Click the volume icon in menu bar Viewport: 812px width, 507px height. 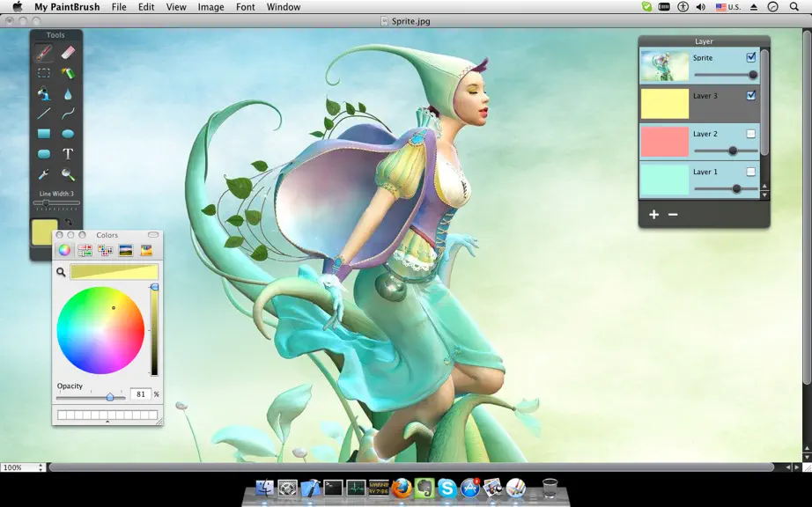coord(701,7)
